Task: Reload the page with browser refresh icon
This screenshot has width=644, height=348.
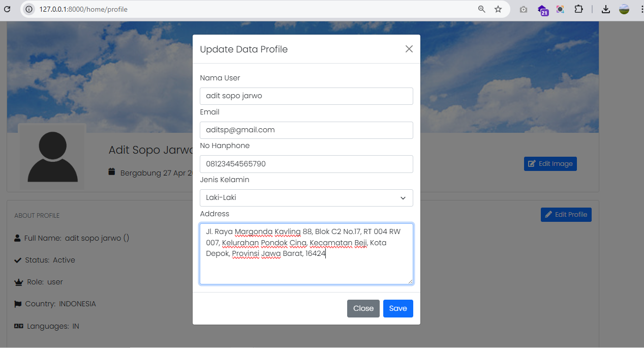Action: point(8,9)
